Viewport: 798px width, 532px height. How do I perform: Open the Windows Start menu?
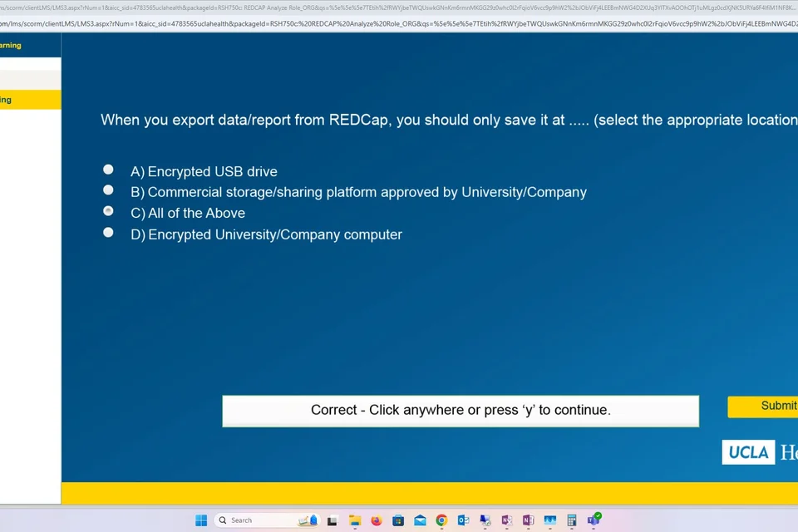tap(201, 520)
